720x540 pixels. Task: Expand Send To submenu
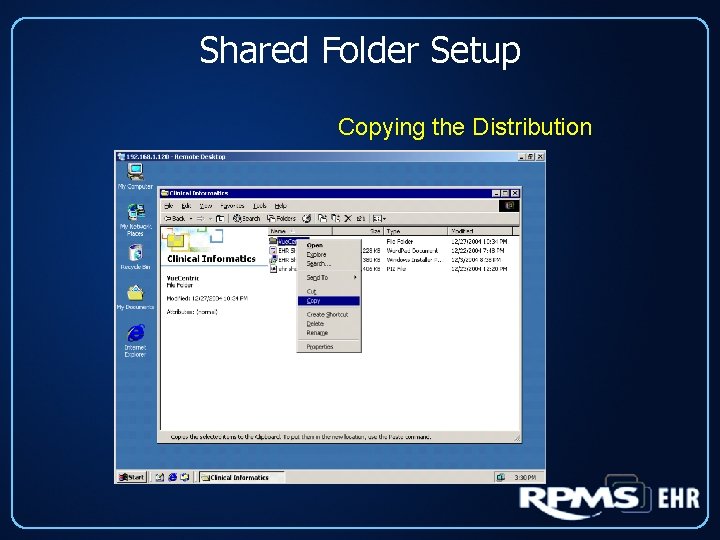click(329, 278)
